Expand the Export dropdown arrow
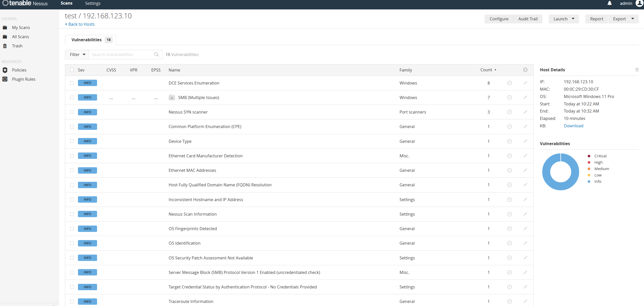 click(x=633, y=19)
